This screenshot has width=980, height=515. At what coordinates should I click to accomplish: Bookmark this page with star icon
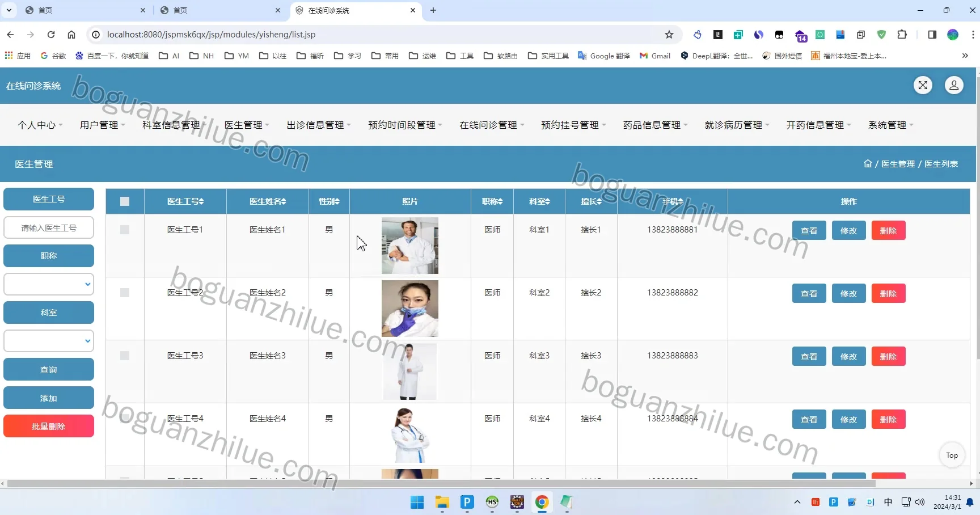669,35
